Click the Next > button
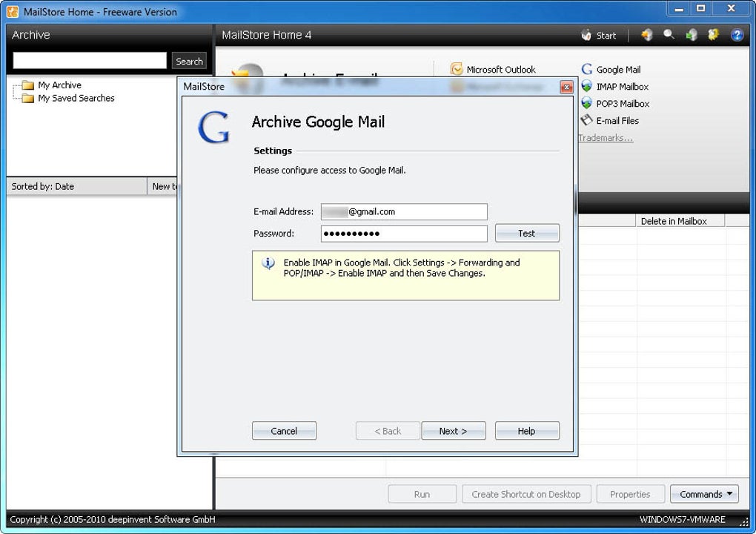This screenshot has width=756, height=534. [x=453, y=431]
